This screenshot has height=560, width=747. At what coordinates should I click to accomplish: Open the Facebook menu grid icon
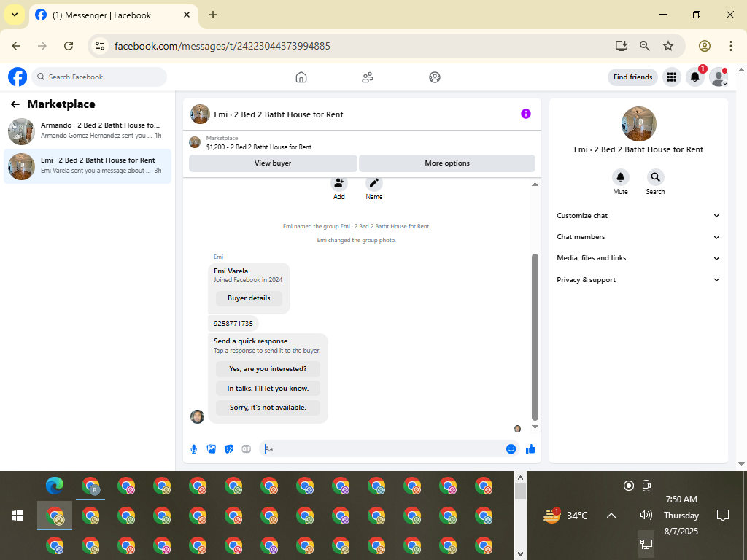coord(672,77)
